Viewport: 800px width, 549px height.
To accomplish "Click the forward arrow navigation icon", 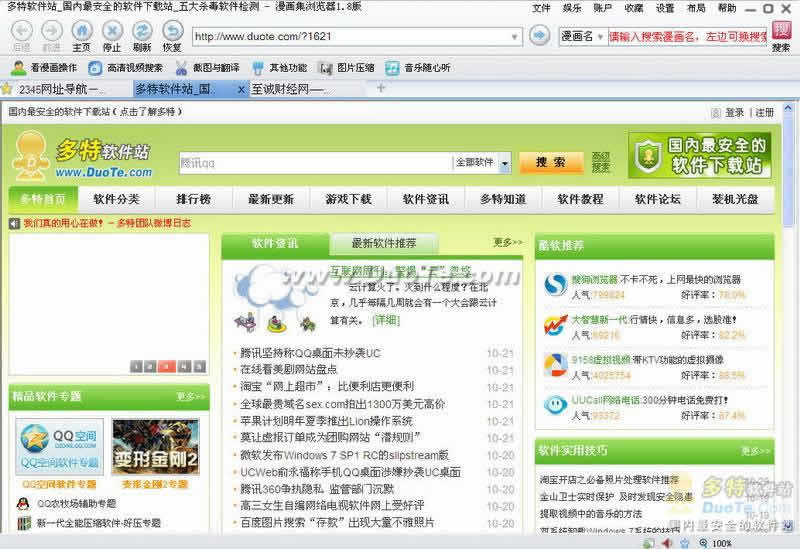I will coord(52,32).
